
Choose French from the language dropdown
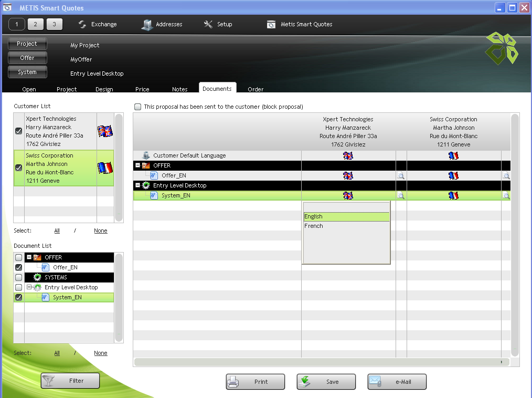(x=346, y=226)
